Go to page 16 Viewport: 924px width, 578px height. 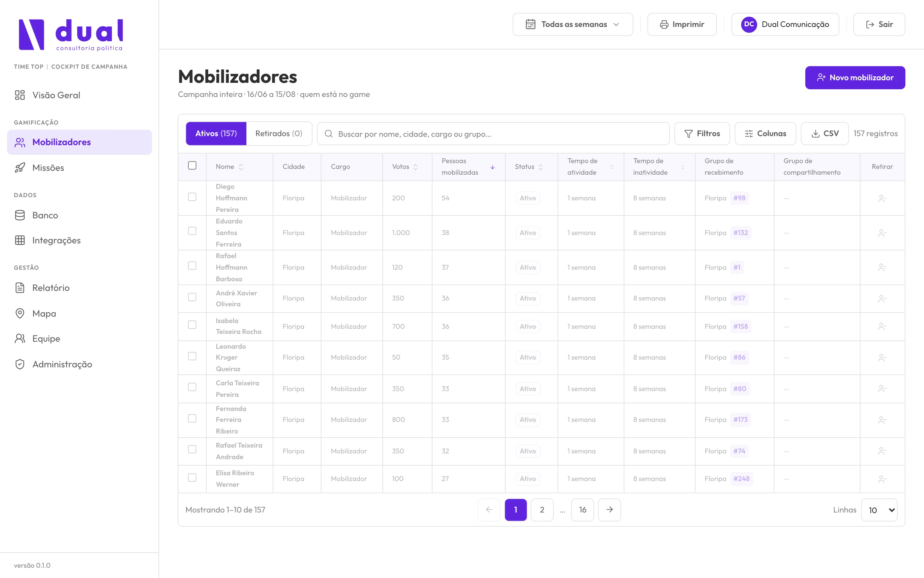(x=582, y=510)
